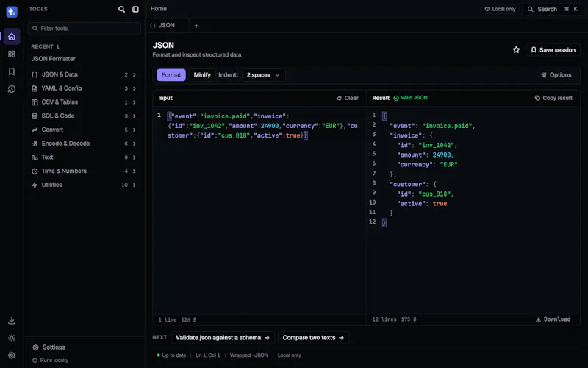588x368 pixels.
Task: Click the YAML & Config file icon
Action: coord(35,88)
